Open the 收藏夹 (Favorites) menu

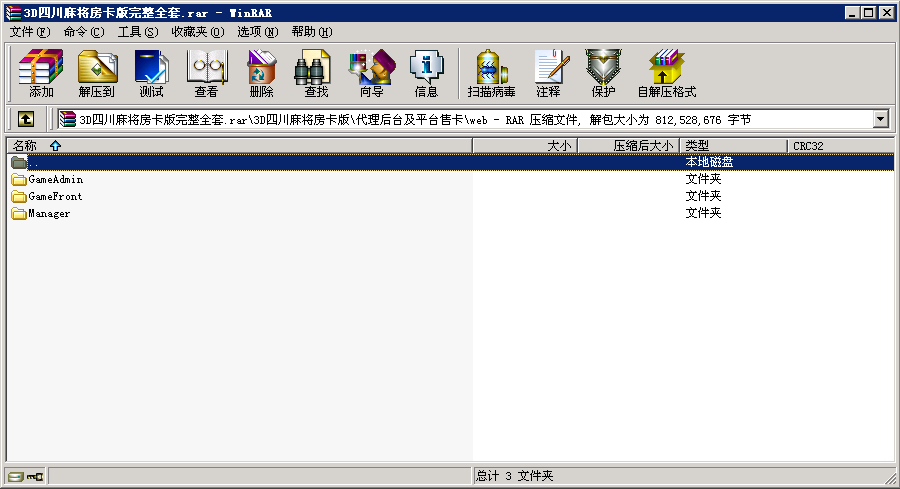[x=197, y=32]
